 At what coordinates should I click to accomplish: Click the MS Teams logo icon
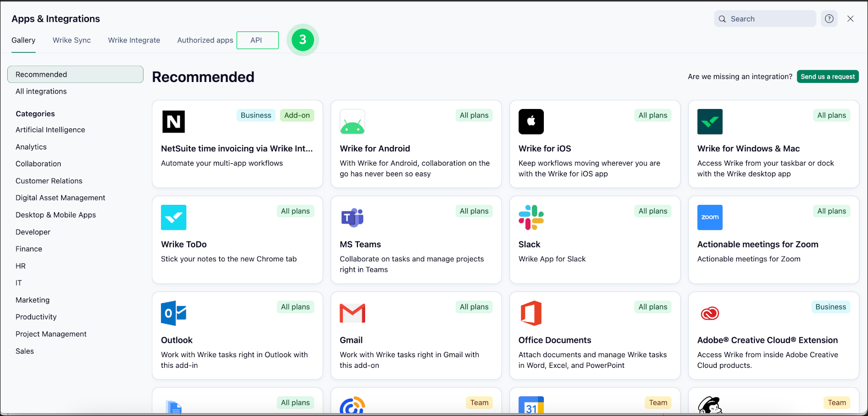click(352, 217)
